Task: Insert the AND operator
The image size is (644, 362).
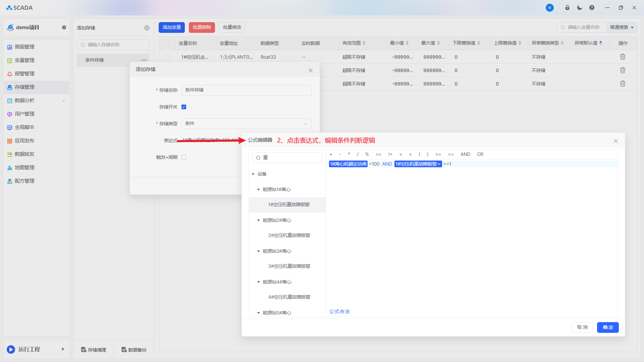Action: pyautogui.click(x=465, y=154)
